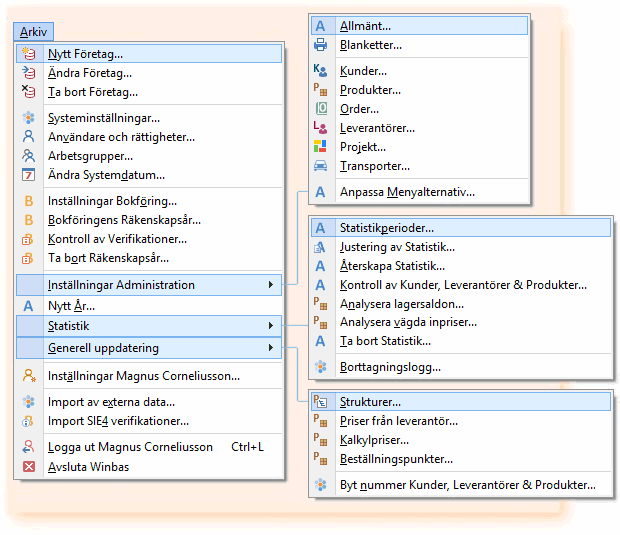620x535 pixels.
Task: Open the Arkiv menu
Action: 33,33
